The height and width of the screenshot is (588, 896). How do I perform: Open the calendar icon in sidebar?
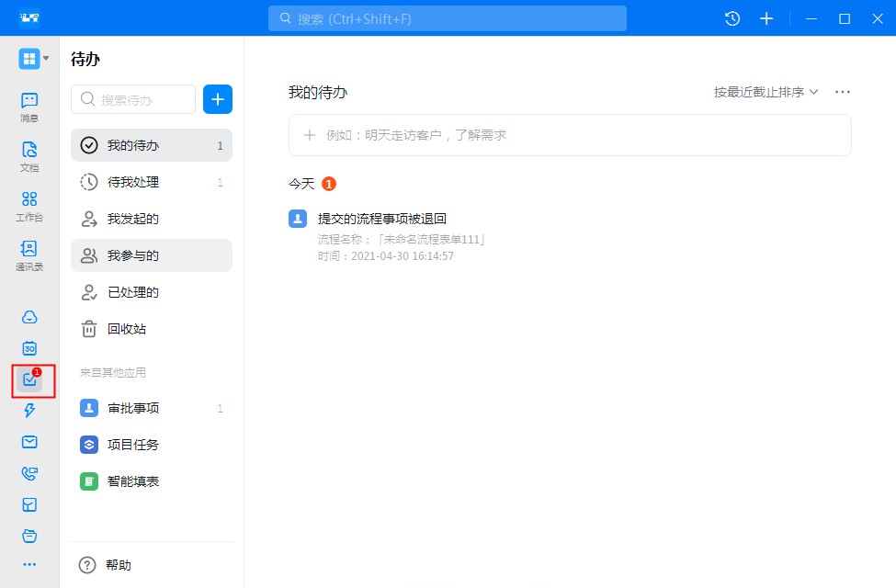click(29, 348)
